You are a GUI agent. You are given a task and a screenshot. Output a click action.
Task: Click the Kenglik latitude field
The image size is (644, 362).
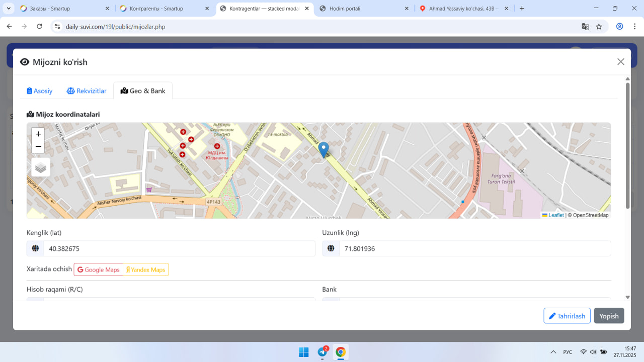click(179, 248)
